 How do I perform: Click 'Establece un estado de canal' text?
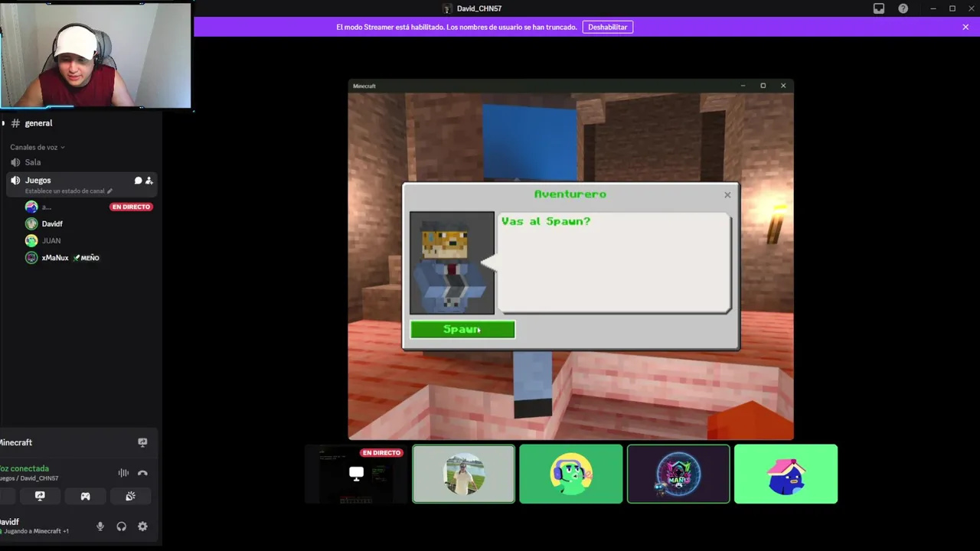pos(65,191)
